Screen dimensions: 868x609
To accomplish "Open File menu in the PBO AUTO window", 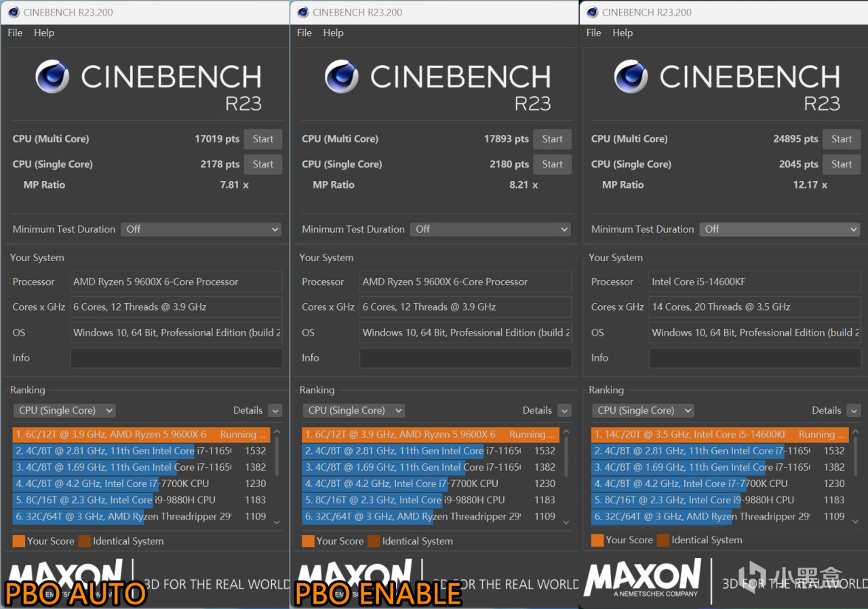I will [15, 33].
